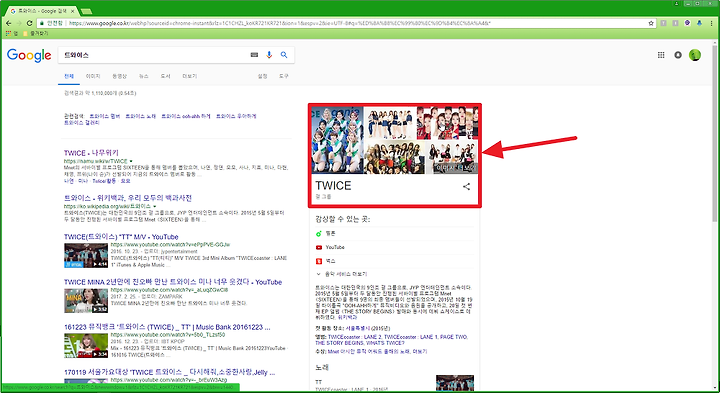Open the dropdown arrow beside namu.wiki URL

pos(131,161)
